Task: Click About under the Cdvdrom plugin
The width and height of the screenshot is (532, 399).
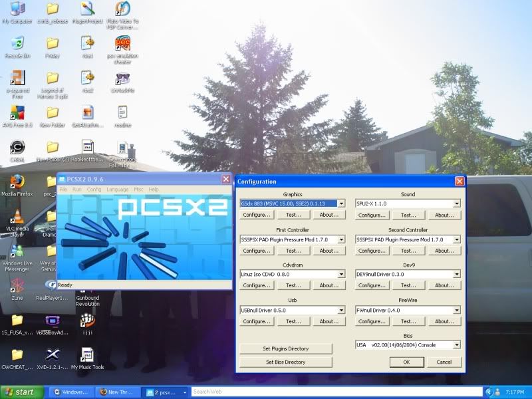Action: 329,285
